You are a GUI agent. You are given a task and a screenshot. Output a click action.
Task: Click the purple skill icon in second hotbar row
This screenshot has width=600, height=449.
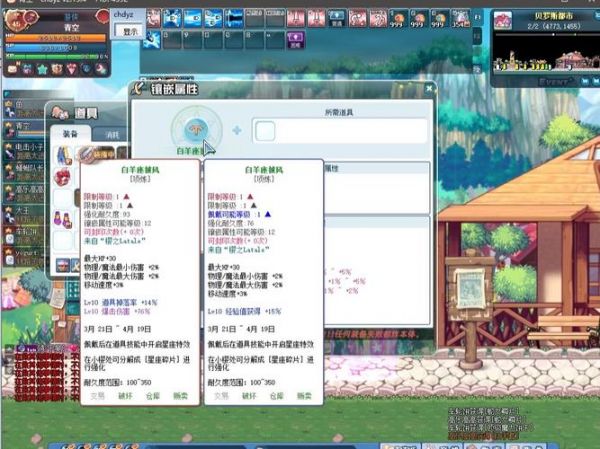[295, 39]
